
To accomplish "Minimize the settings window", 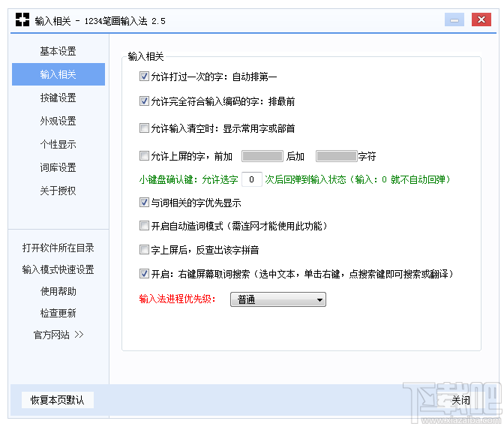I will [x=454, y=20].
